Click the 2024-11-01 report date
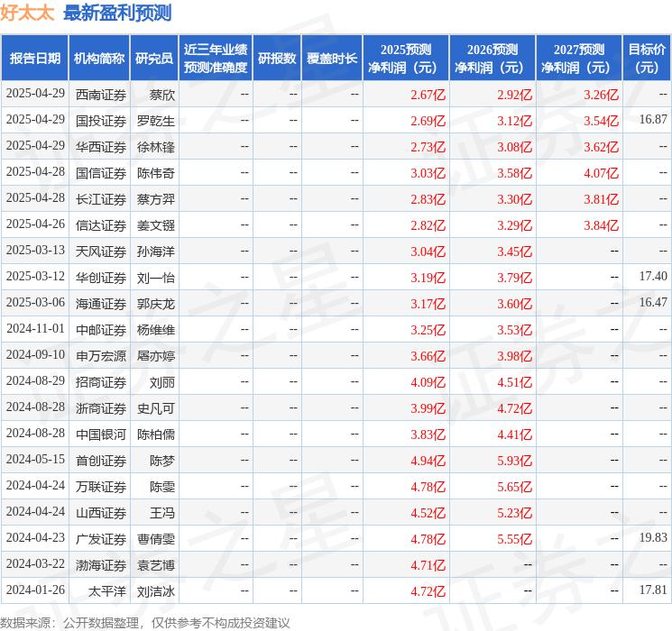The image size is (672, 631). click(x=35, y=330)
